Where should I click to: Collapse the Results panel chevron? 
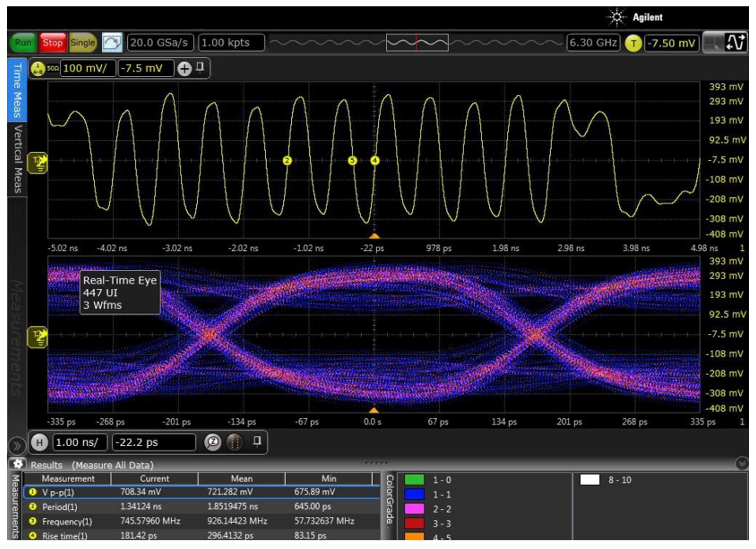tap(742, 464)
